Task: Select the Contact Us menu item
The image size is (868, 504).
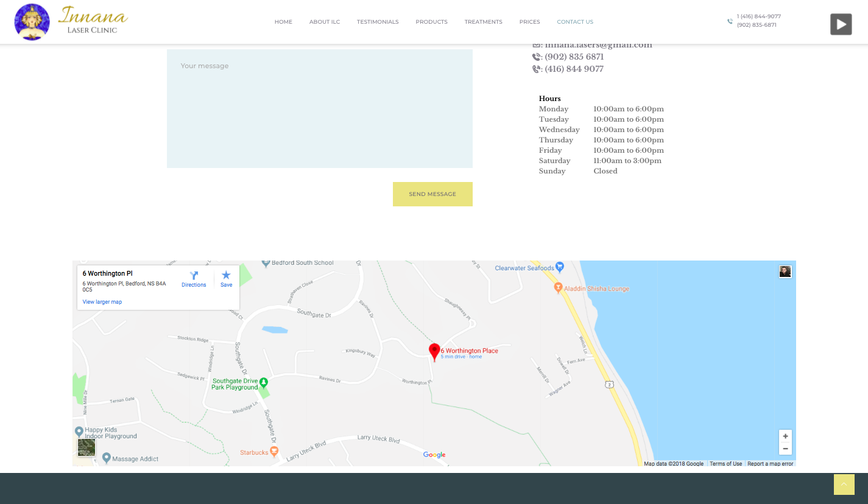Action: click(x=575, y=22)
